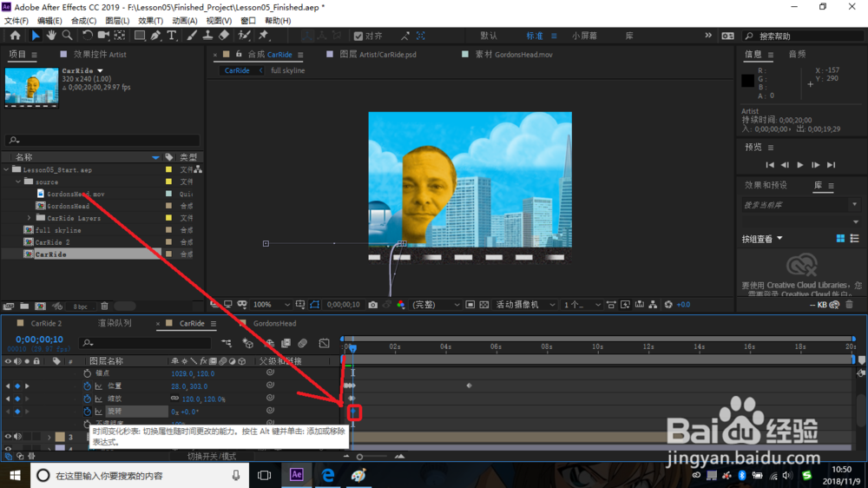Toggle stopwatch for 旋转 property
Viewport: 868px width, 488px height.
tap(88, 412)
